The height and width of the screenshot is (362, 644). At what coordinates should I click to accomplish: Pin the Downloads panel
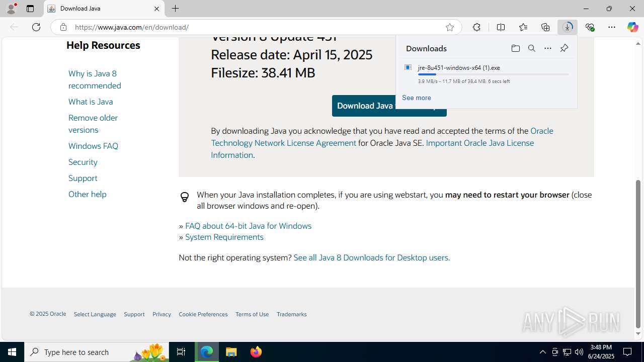[x=564, y=48]
